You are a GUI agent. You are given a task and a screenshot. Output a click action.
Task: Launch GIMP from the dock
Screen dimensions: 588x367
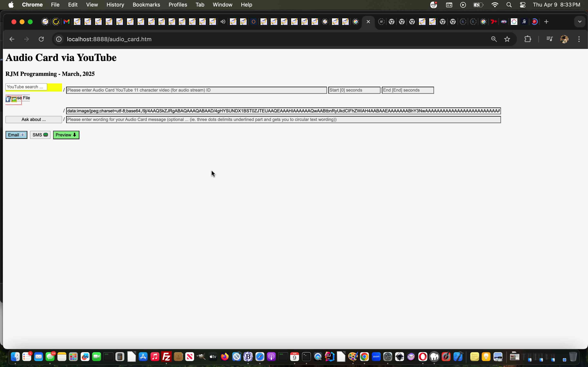201,357
